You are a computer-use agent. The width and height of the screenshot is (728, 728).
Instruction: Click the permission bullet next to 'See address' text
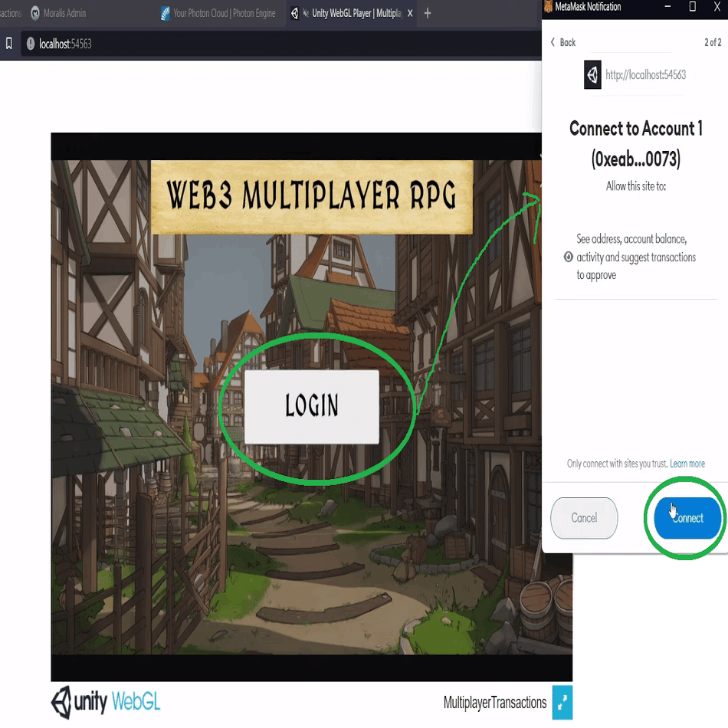(x=568, y=257)
